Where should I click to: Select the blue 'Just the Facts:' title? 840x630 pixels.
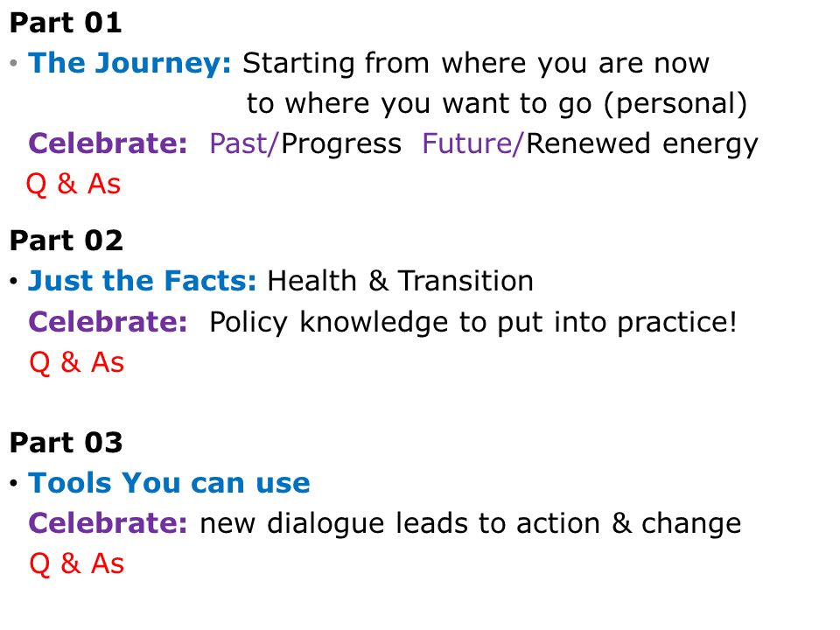142,281
